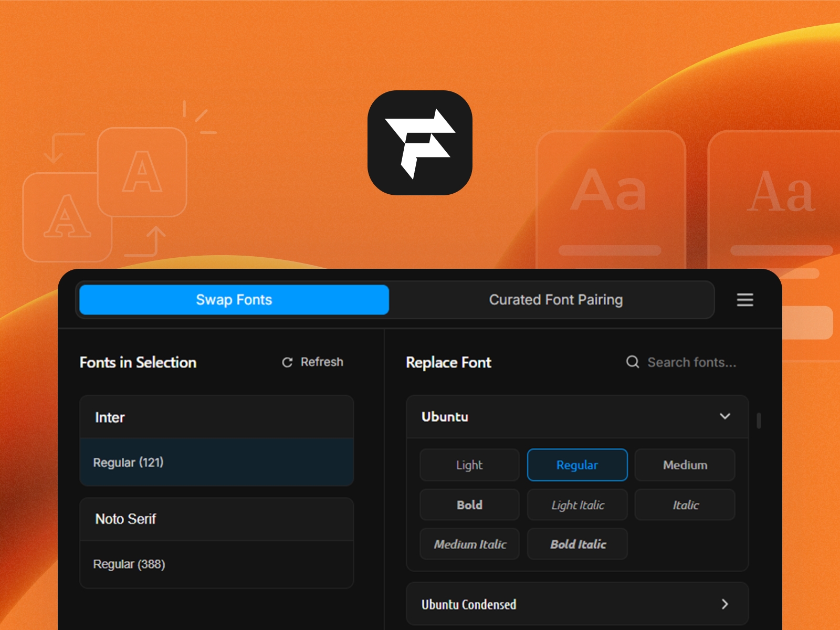
Task: Click the Refresh button
Action: 313,362
